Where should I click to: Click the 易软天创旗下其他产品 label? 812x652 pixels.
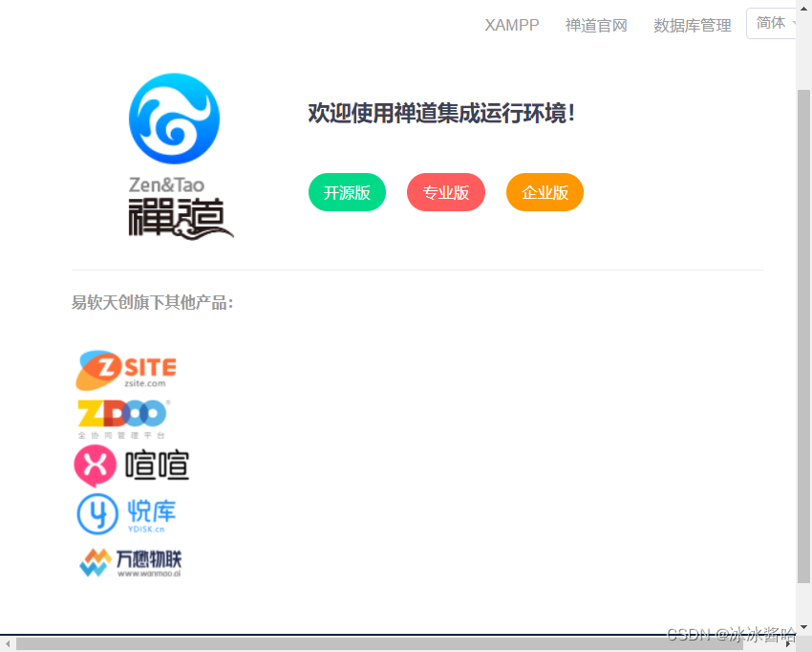(x=152, y=302)
